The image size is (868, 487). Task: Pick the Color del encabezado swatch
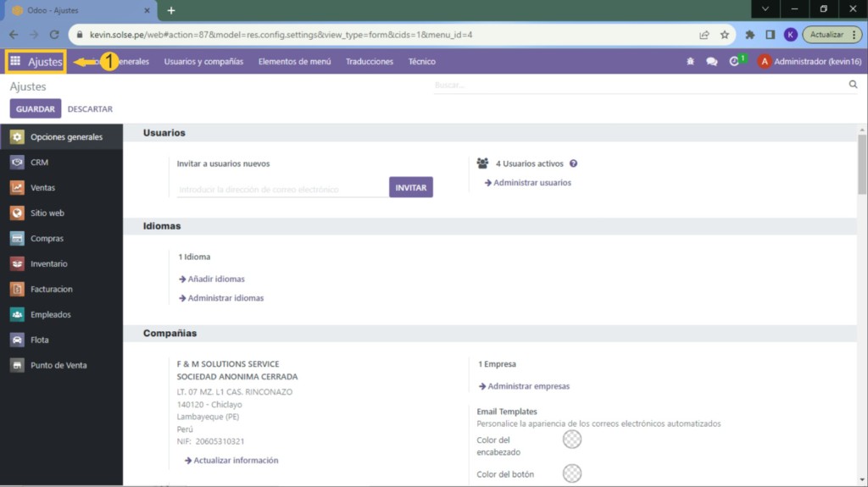(572, 439)
